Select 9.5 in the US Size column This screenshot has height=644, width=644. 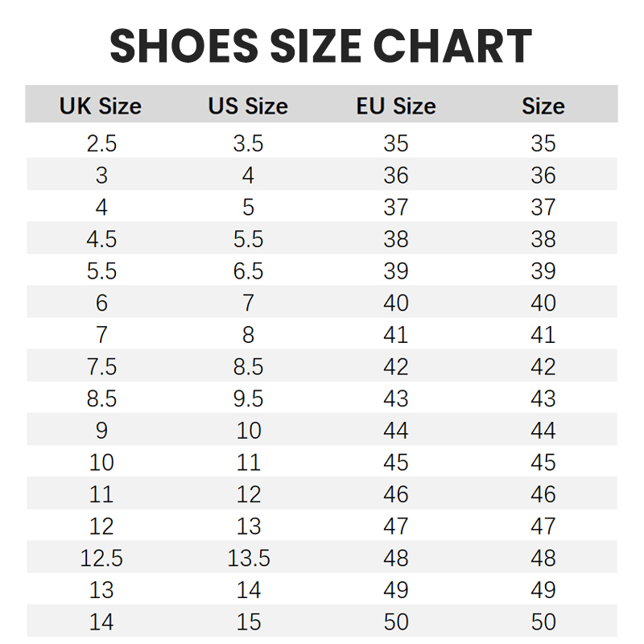click(248, 398)
